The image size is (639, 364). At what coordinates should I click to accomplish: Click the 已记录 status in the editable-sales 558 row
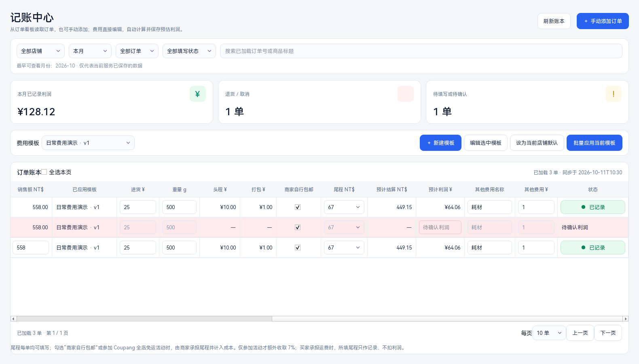593,248
